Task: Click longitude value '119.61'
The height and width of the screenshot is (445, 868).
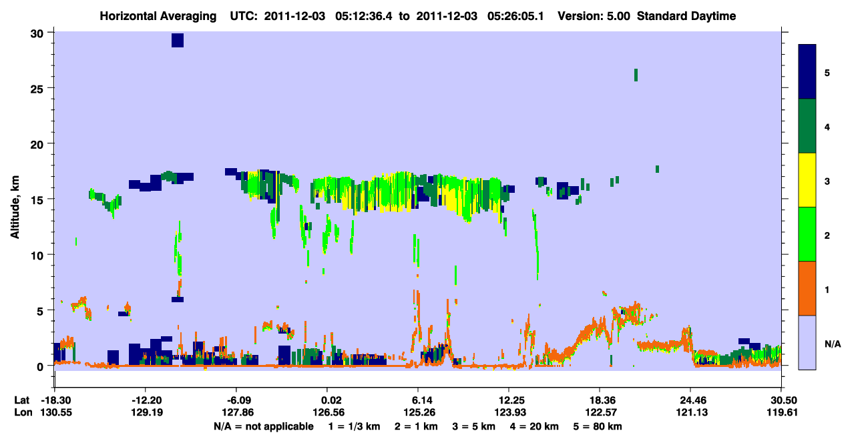Action: [781, 412]
